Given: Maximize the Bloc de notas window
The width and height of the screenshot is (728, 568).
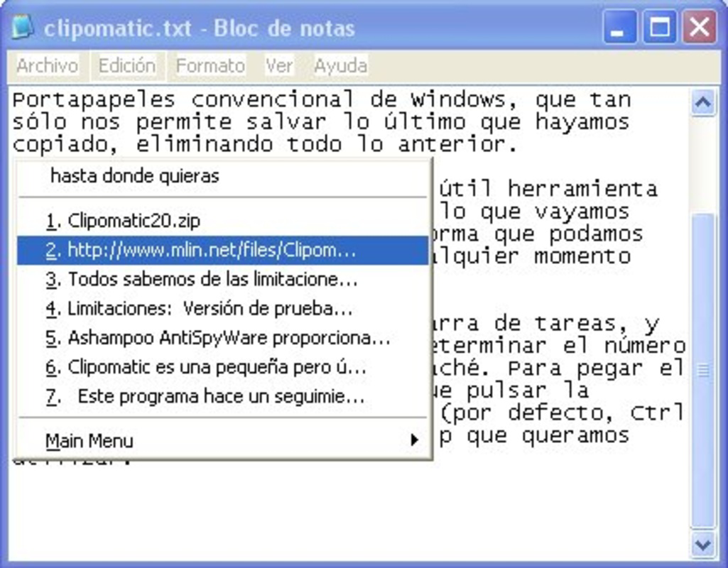Looking at the screenshot, I should click(x=659, y=27).
